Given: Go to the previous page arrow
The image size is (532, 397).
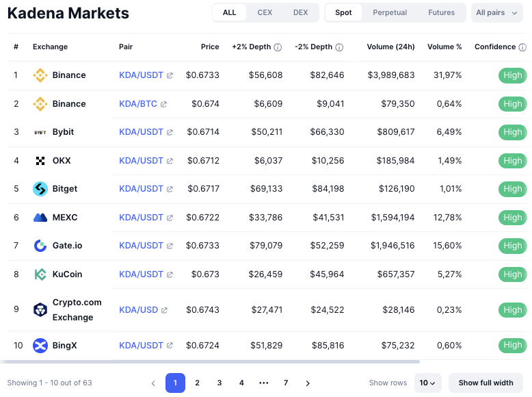Looking at the screenshot, I should pyautogui.click(x=153, y=383).
